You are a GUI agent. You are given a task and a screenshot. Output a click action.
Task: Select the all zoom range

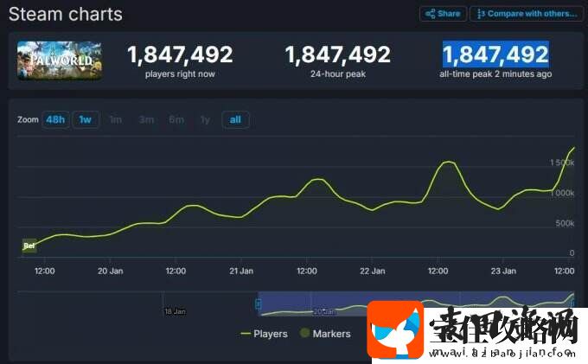click(235, 120)
